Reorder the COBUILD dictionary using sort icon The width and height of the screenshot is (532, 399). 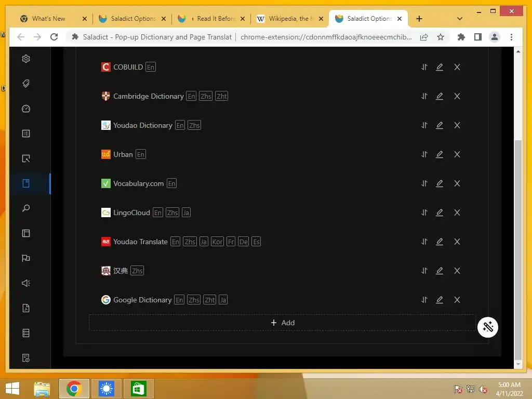(424, 67)
